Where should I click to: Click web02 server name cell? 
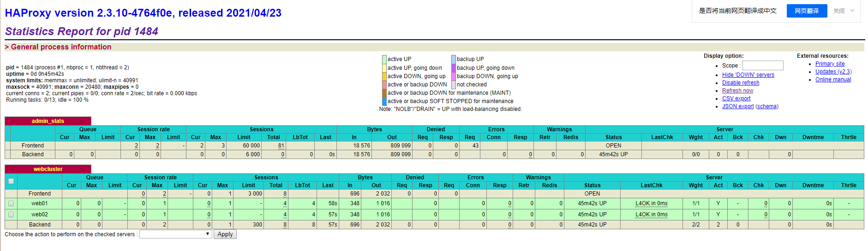(x=40, y=214)
